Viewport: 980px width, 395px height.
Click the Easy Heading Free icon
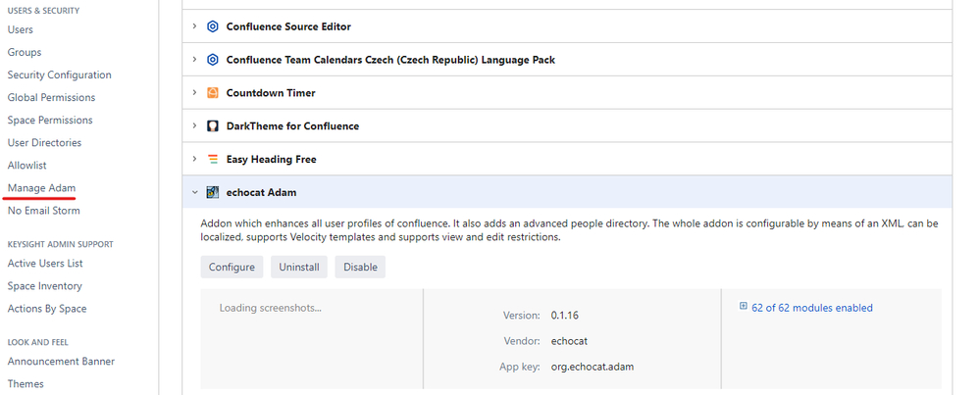[213, 159]
